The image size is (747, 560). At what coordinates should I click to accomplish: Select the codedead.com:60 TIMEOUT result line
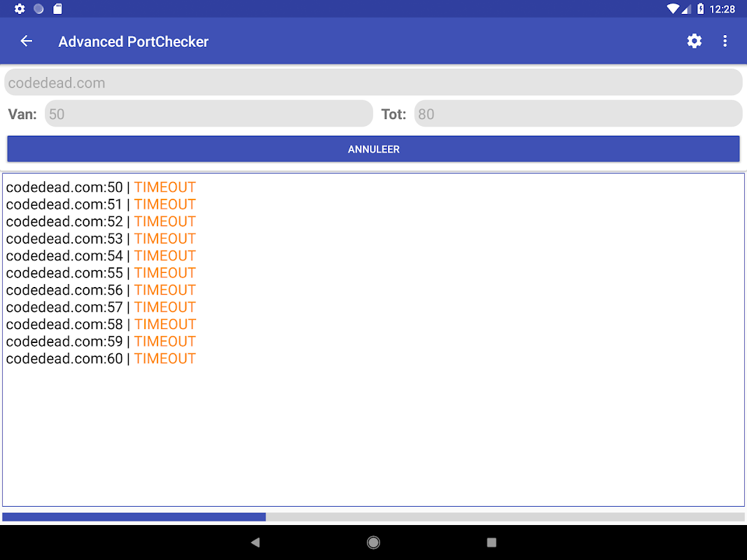pyautogui.click(x=101, y=358)
